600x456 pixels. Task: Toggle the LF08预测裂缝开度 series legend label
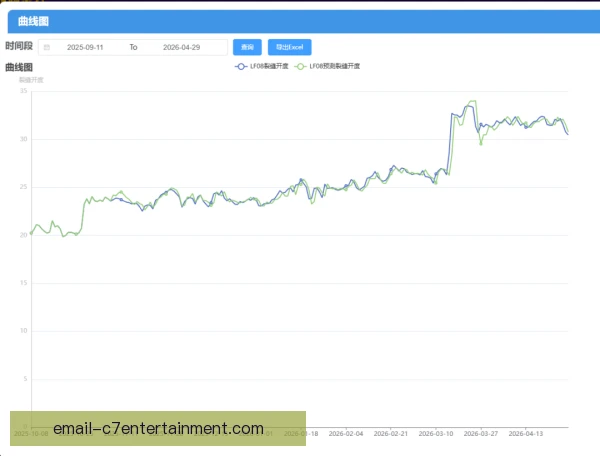(x=334, y=66)
